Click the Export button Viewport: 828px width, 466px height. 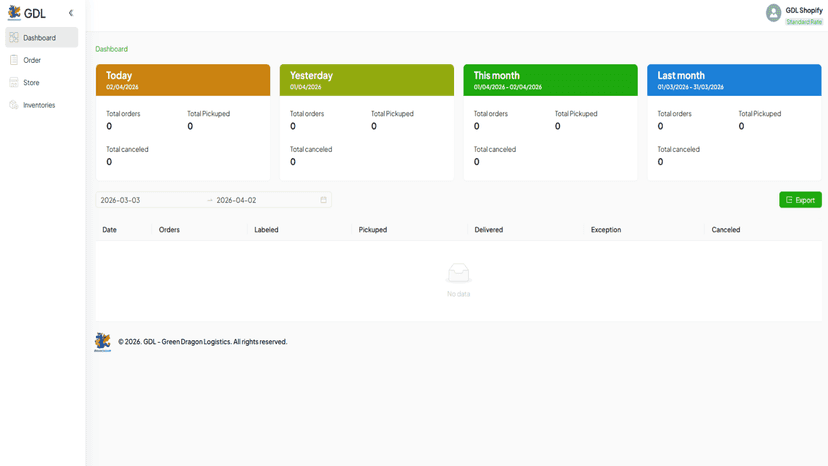click(x=800, y=200)
